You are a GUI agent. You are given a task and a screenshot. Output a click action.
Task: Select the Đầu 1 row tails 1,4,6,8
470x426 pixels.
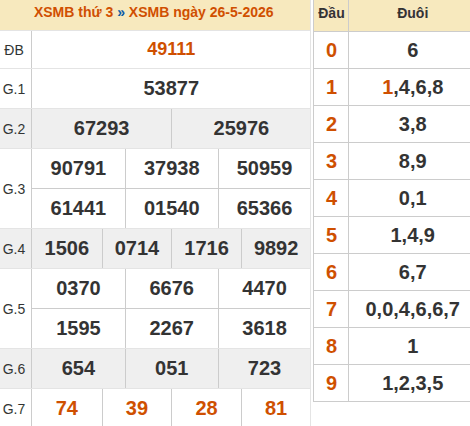click(x=413, y=87)
